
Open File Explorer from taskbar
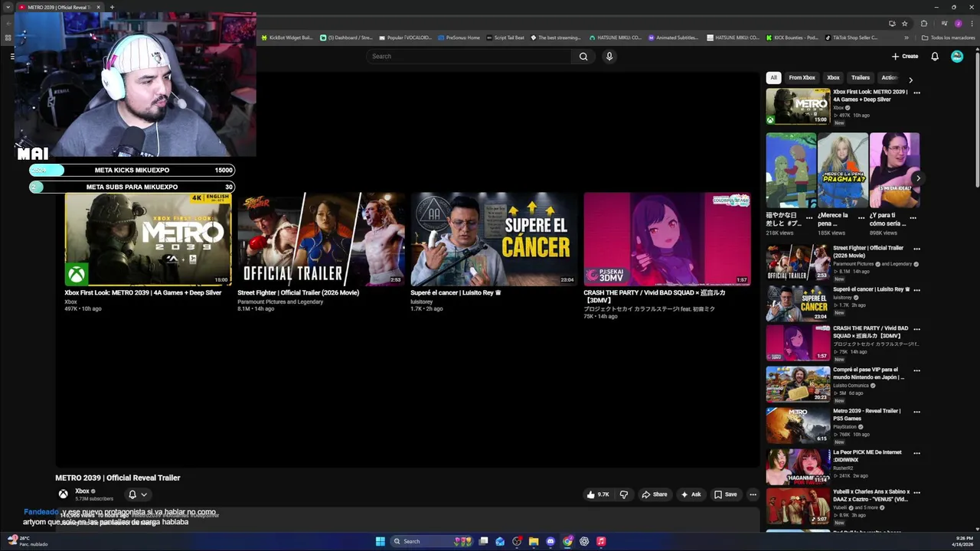pyautogui.click(x=534, y=541)
